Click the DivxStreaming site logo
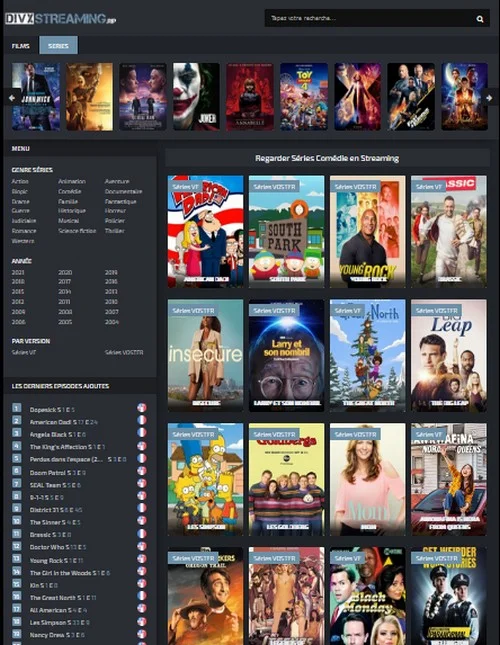This screenshot has height=645, width=500. 60,19
